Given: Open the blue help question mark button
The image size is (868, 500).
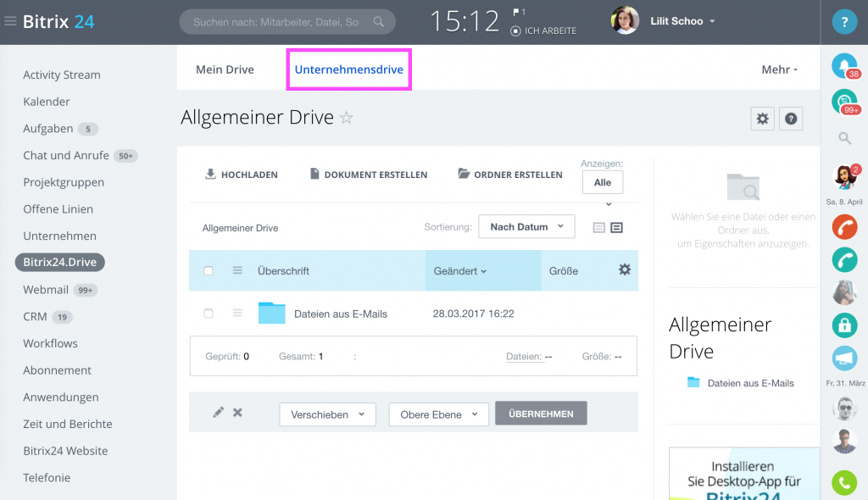Looking at the screenshot, I should [844, 22].
